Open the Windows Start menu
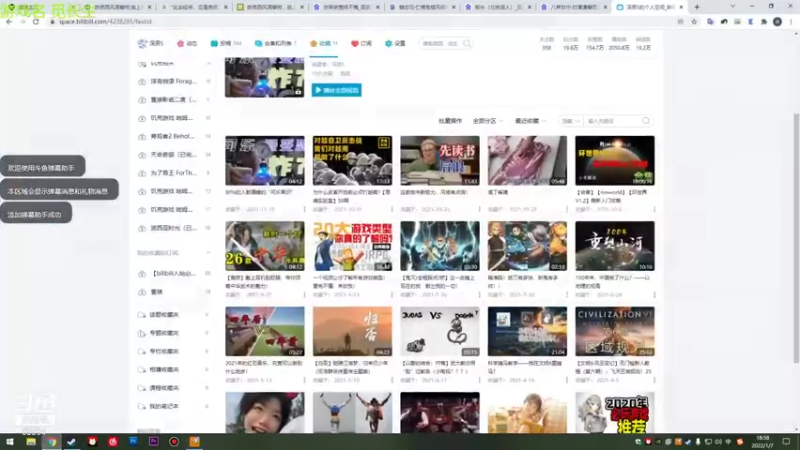Screen dimensions: 800x450 click(10, 442)
